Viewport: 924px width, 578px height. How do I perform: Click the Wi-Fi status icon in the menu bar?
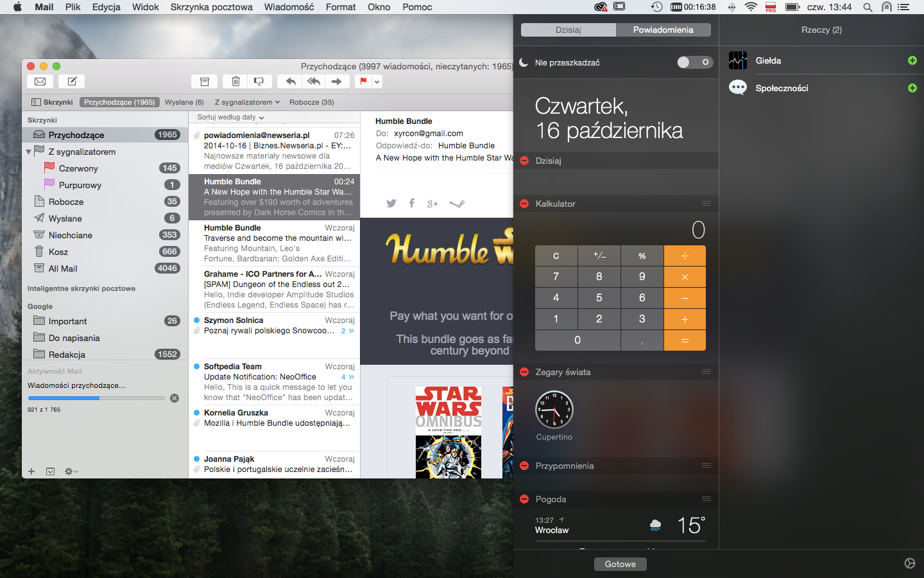pyautogui.click(x=751, y=7)
